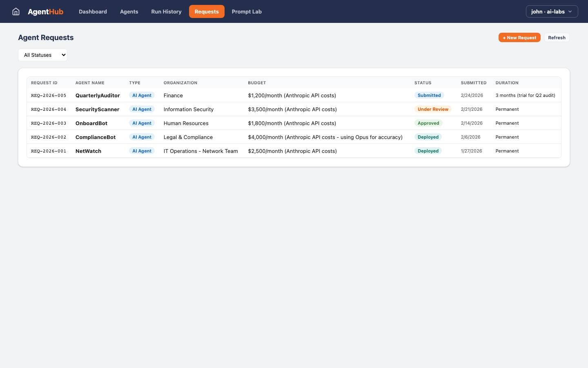Open the Prompt Lab section
The width and height of the screenshot is (588, 368).
click(x=247, y=11)
